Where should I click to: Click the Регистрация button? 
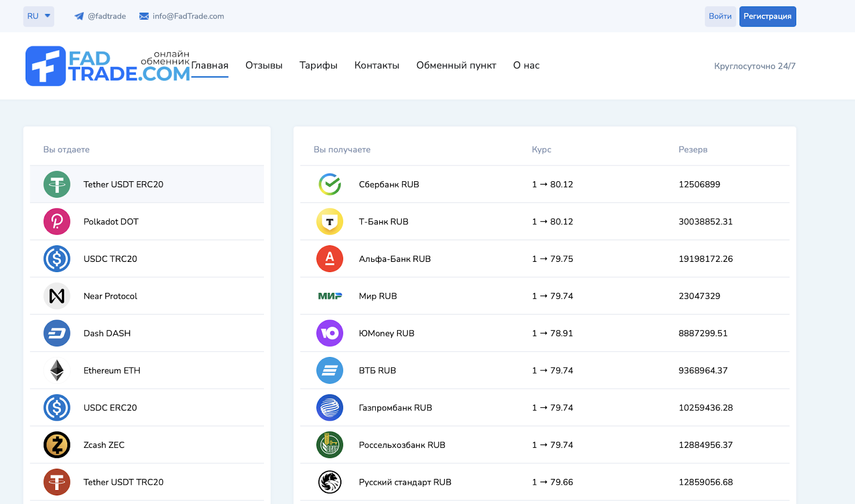767,16
